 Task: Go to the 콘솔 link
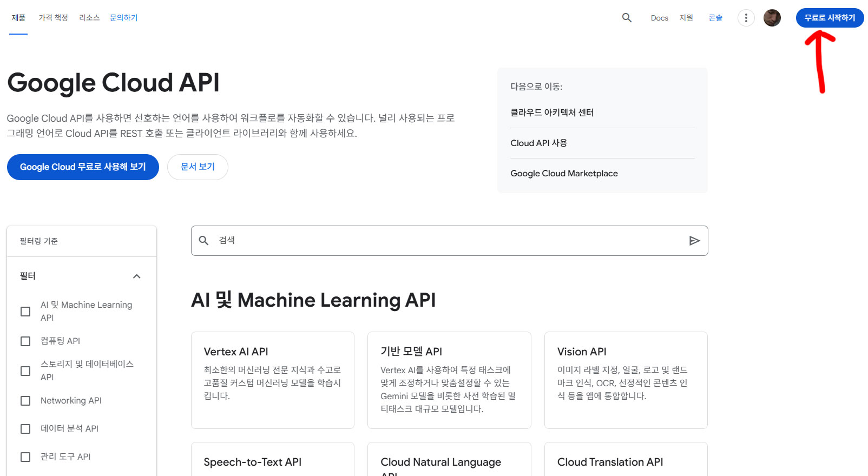(715, 18)
